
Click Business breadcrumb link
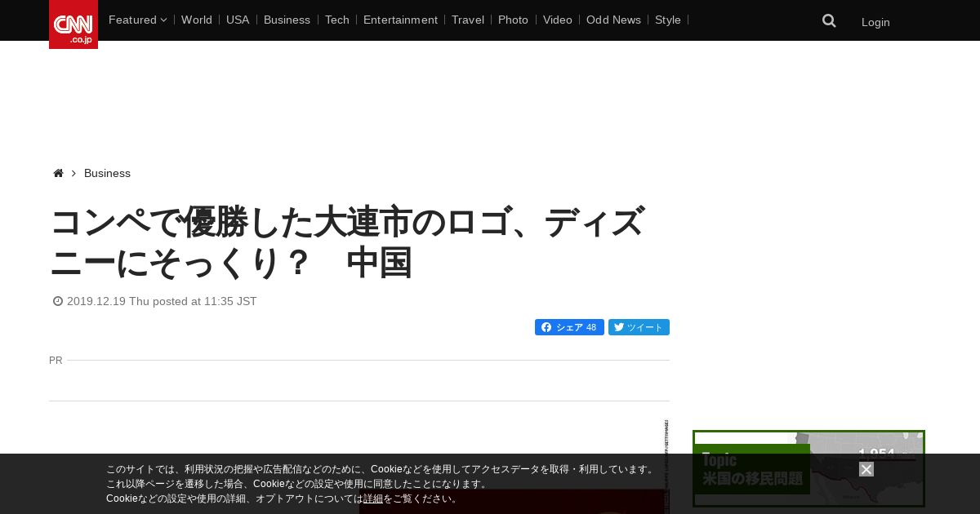coord(107,173)
